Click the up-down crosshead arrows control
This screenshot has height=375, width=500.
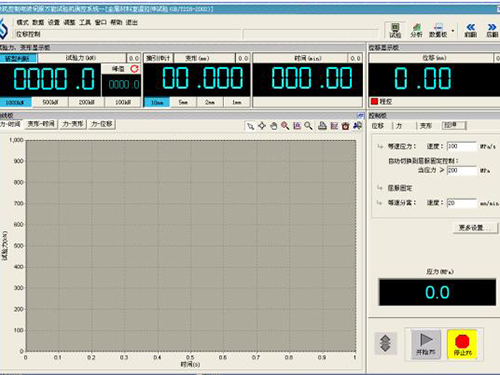[385, 343]
